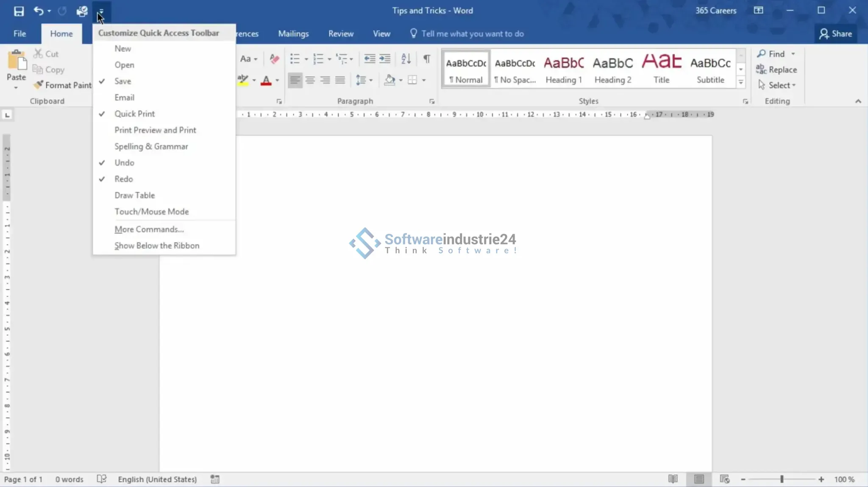Image resolution: width=868 pixels, height=487 pixels.
Task: Choose More Commands from the menu
Action: click(x=149, y=229)
